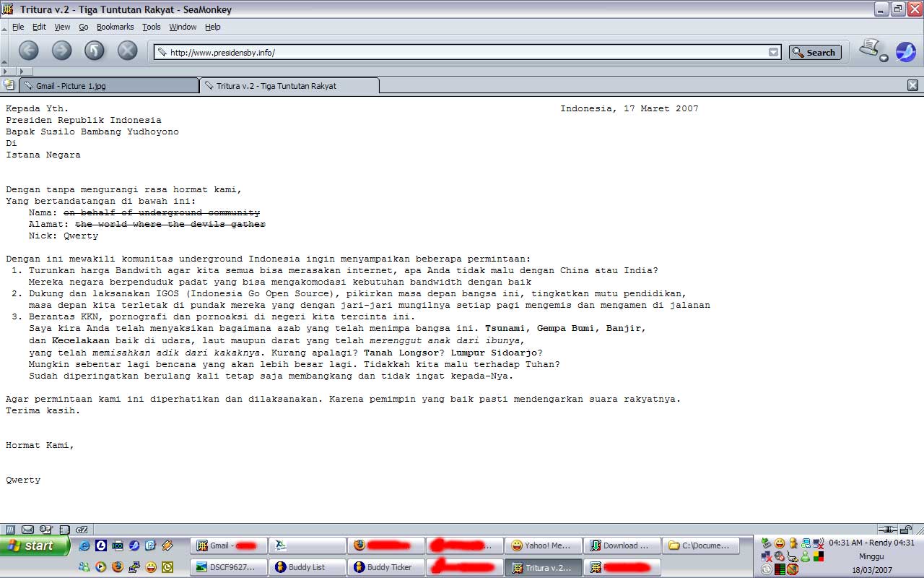Click the Search button
924x578 pixels.
pos(815,52)
